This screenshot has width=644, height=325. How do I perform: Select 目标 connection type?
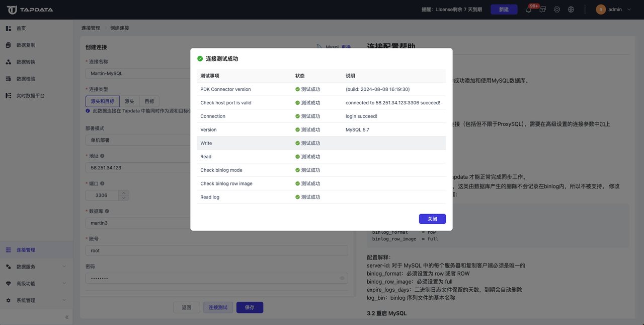click(x=149, y=101)
